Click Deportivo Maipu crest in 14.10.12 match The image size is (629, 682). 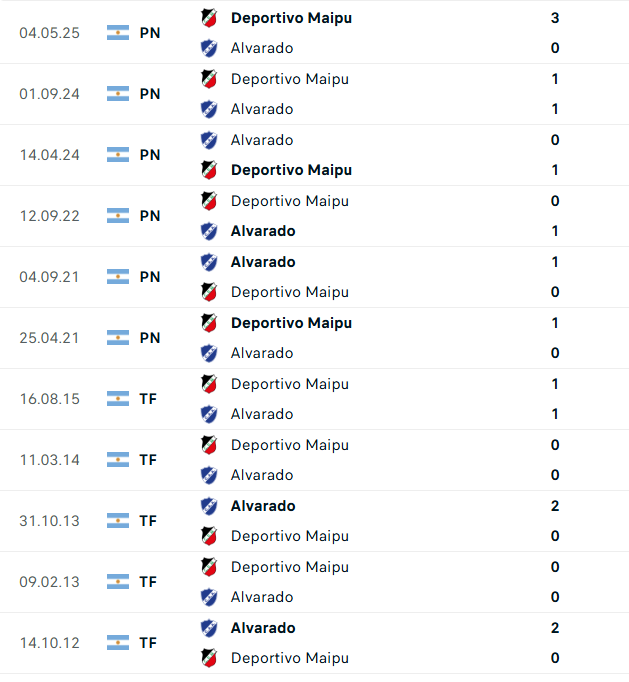point(209,658)
